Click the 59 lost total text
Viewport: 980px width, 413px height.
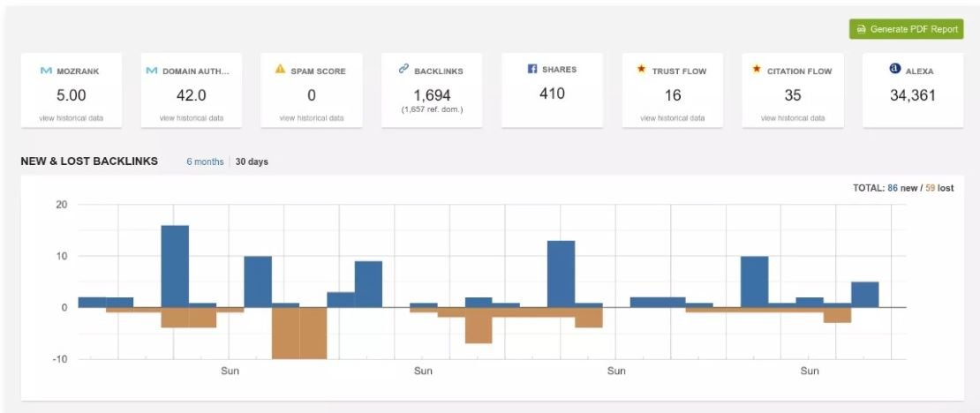(939, 187)
